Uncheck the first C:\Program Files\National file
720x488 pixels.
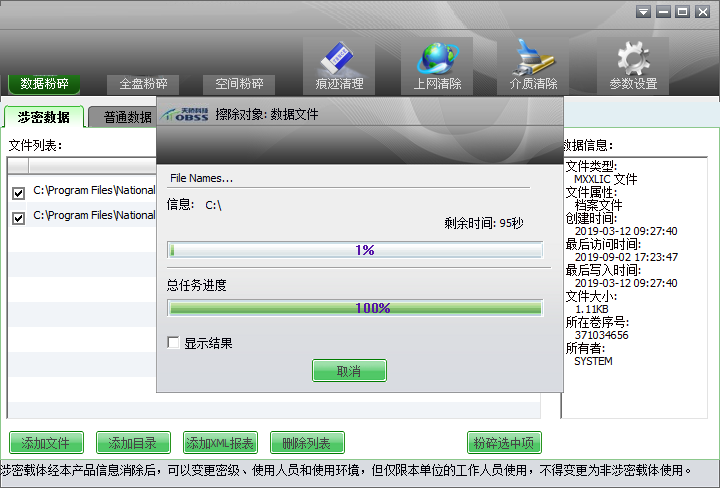[x=18, y=193]
